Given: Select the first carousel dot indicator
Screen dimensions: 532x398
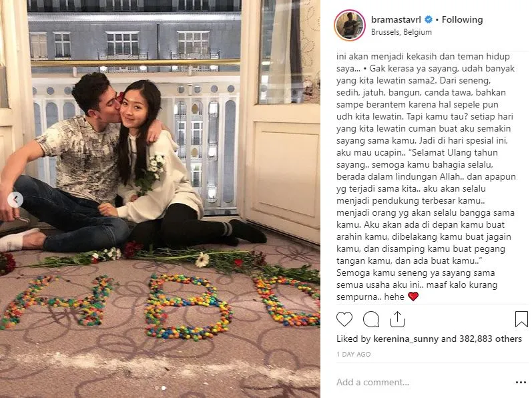Looking at the screenshot, I should pyautogui.click(x=156, y=388).
